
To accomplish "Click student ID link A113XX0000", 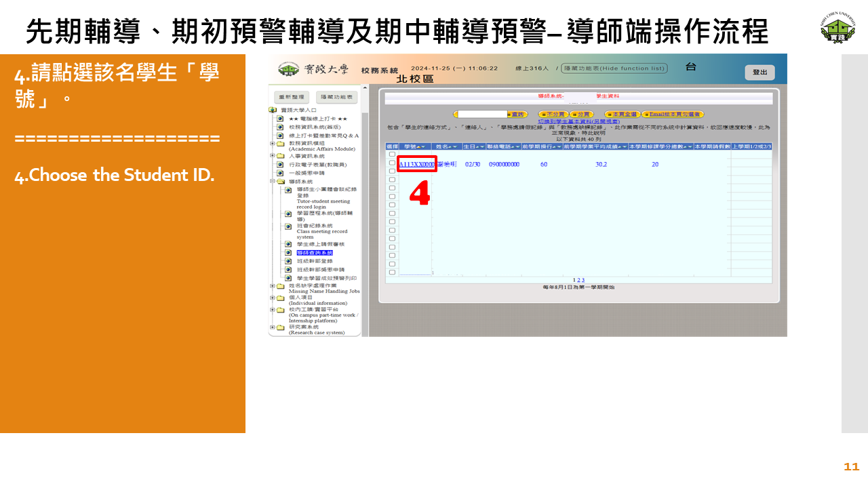I will click(416, 164).
